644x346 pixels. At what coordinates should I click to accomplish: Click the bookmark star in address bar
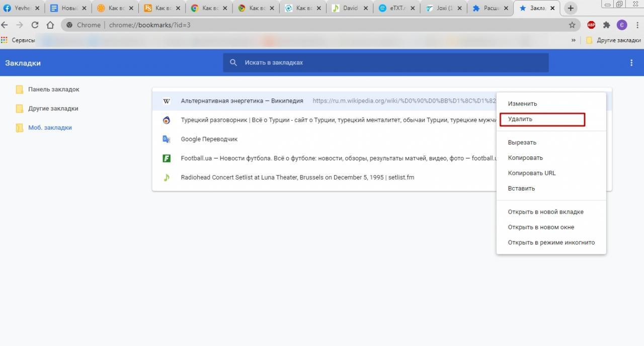click(x=572, y=25)
